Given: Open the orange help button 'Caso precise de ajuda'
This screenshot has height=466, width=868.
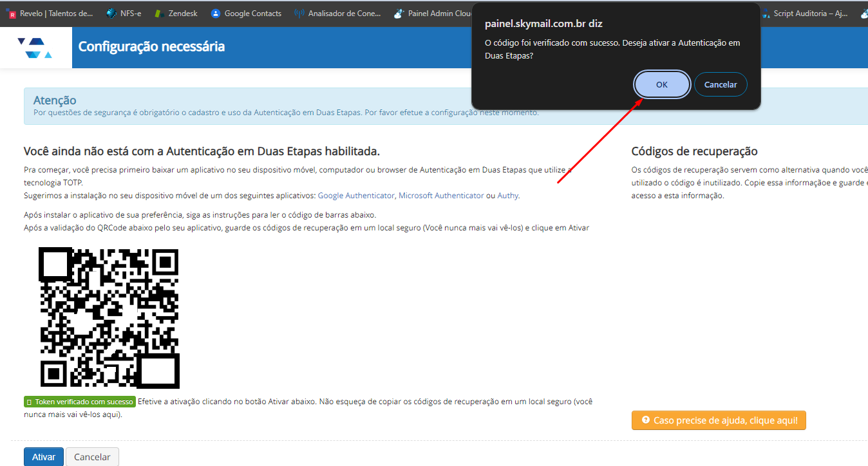Looking at the screenshot, I should 719,420.
